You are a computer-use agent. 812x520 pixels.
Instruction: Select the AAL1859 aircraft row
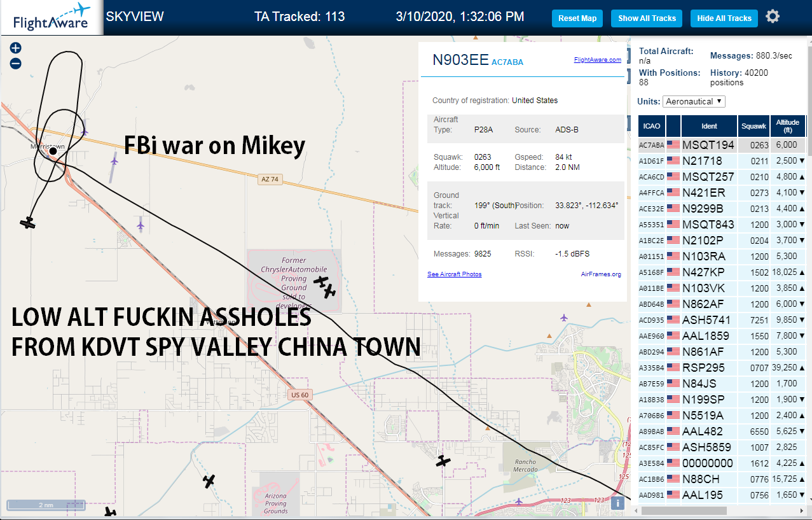pyautogui.click(x=722, y=335)
